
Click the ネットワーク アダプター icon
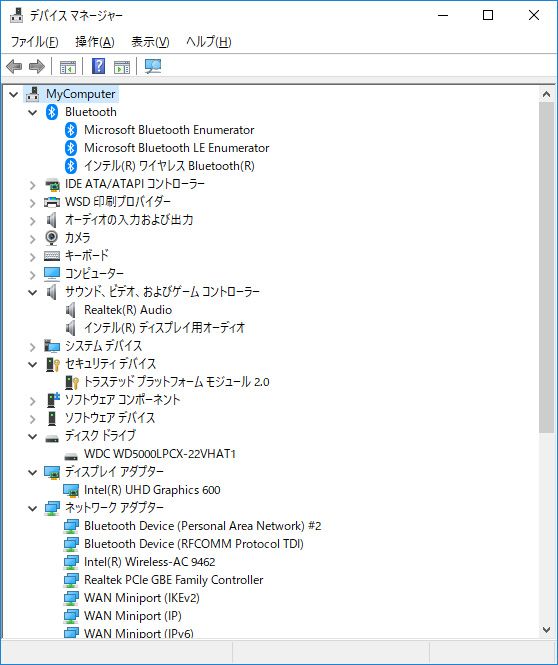52,508
